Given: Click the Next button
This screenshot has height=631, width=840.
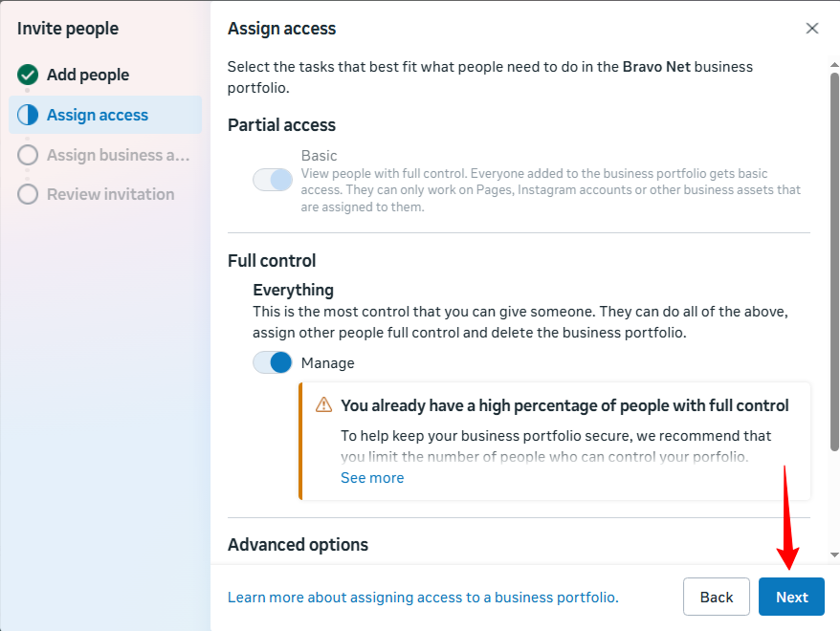Looking at the screenshot, I should pyautogui.click(x=791, y=597).
